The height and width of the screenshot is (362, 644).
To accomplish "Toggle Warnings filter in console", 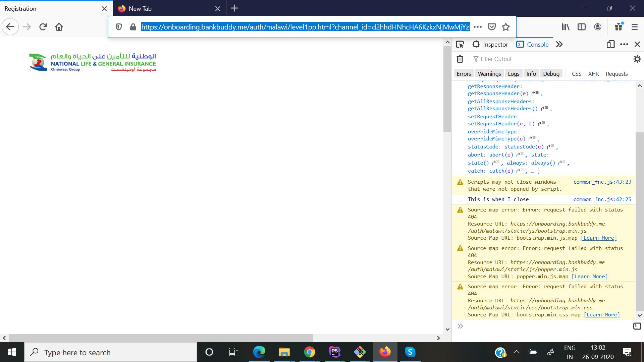I will [x=489, y=74].
